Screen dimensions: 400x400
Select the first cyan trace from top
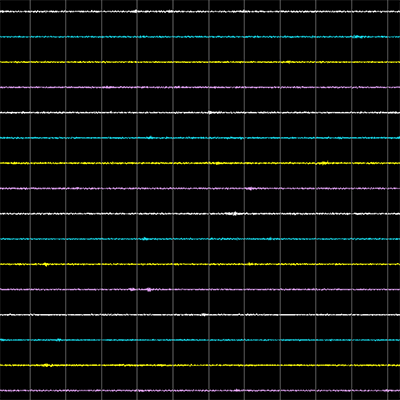coord(200,37)
